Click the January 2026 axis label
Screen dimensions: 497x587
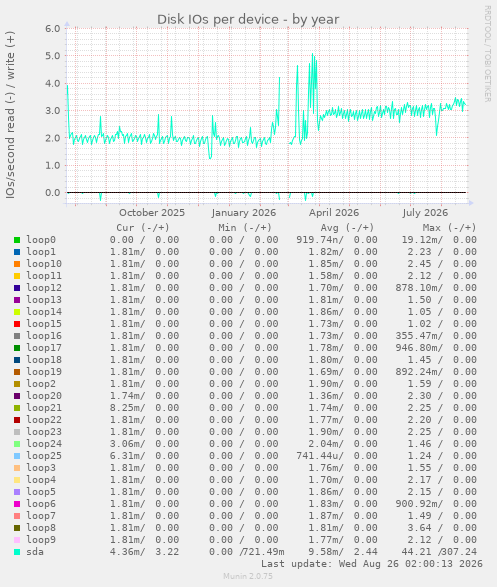[244, 213]
